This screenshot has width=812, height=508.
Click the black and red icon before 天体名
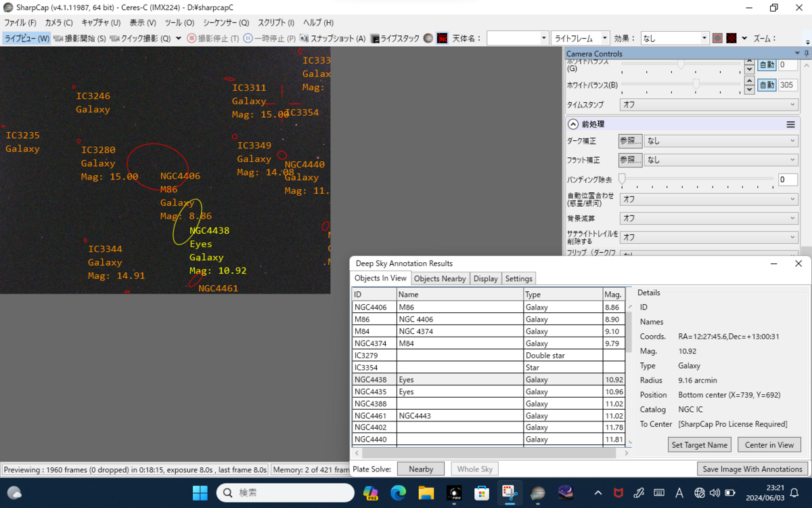point(442,39)
